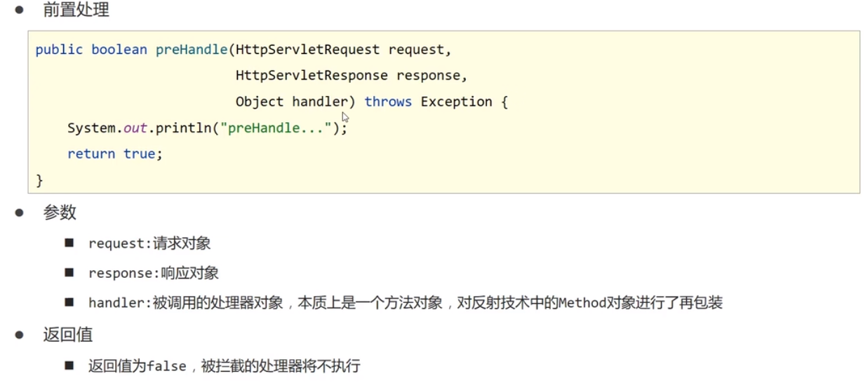Click the closing brace of the method
Image resolution: width=868 pixels, height=383 pixels.
click(x=39, y=180)
